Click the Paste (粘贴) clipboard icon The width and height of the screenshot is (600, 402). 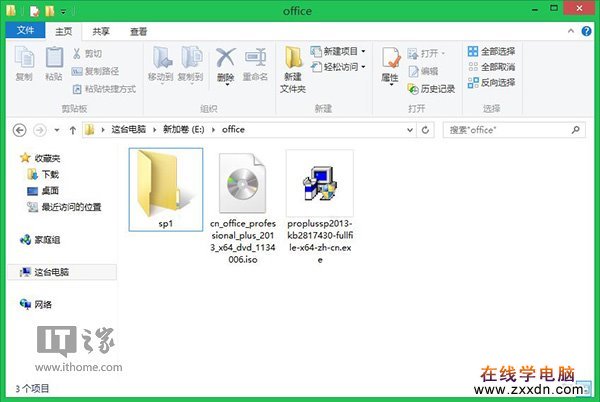54,63
